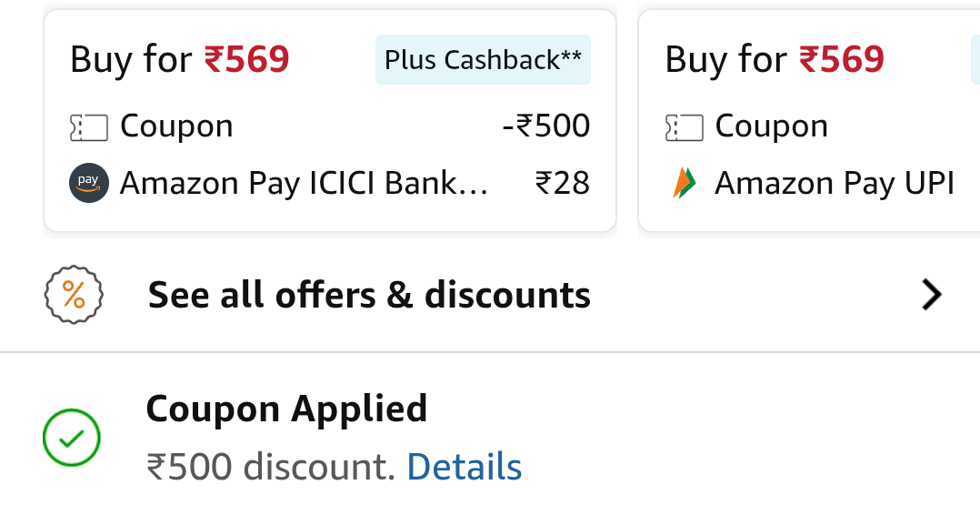Click the Coupon label in first card
The height and width of the screenshot is (505, 980).
tap(177, 126)
